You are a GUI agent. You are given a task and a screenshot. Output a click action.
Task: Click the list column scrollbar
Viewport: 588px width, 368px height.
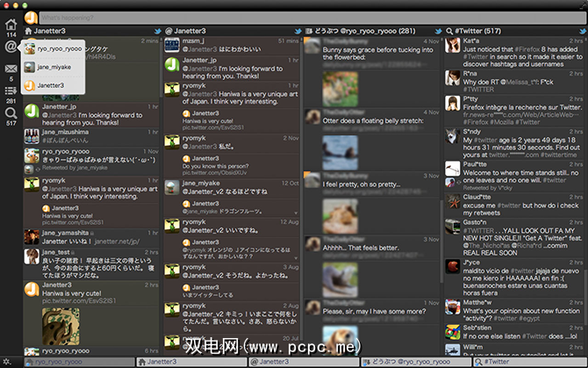(441, 242)
